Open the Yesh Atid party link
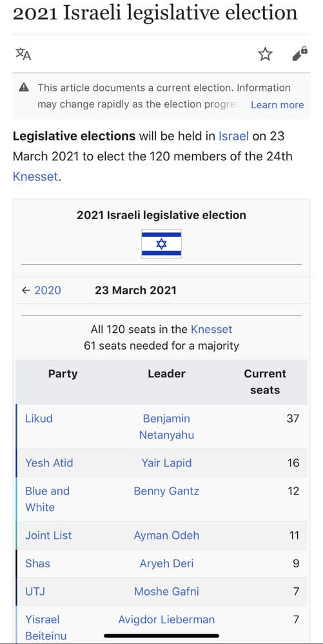 (x=49, y=463)
